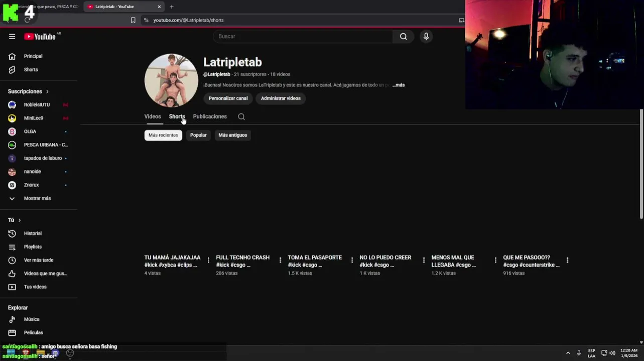
Task: Select Más recientes filter chip
Action: point(163,135)
